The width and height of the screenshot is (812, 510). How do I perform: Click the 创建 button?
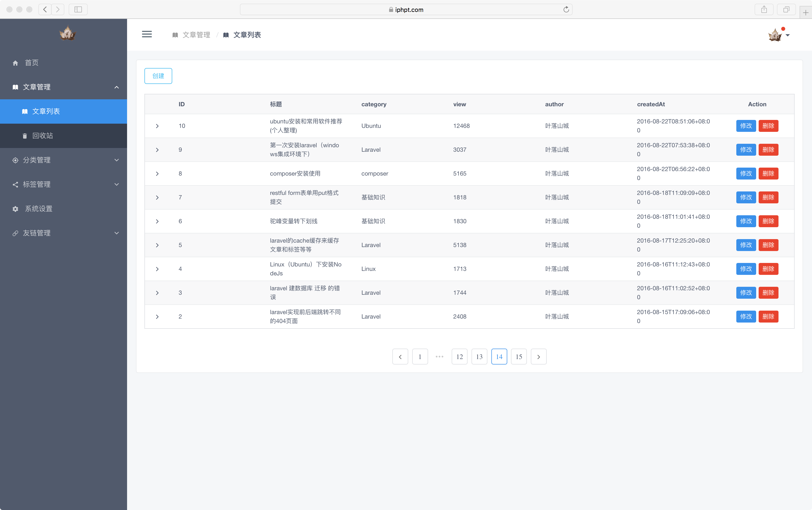coord(158,76)
